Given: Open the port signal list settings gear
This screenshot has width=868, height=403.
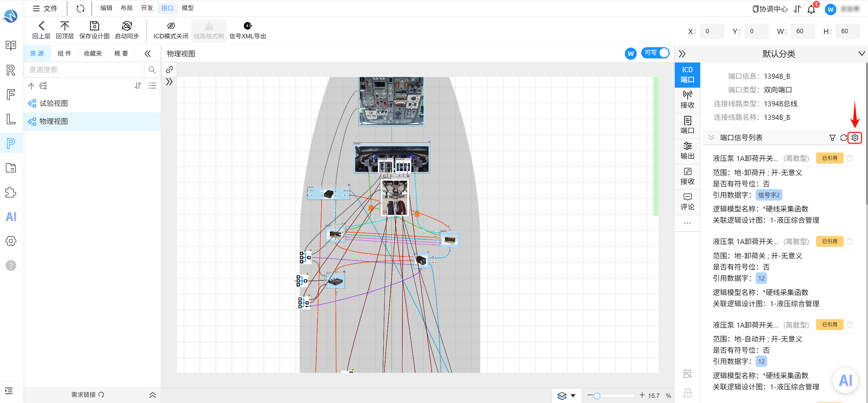Looking at the screenshot, I should (x=855, y=138).
